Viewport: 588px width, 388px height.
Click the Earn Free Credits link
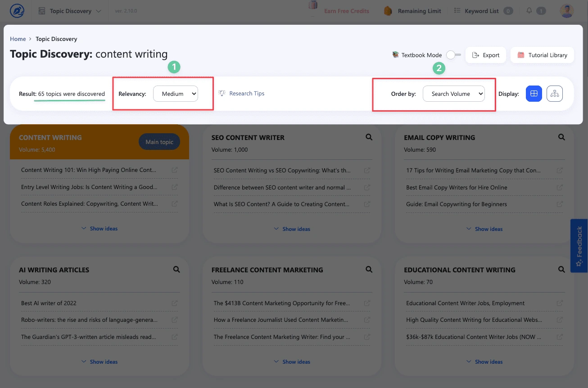[x=347, y=11]
